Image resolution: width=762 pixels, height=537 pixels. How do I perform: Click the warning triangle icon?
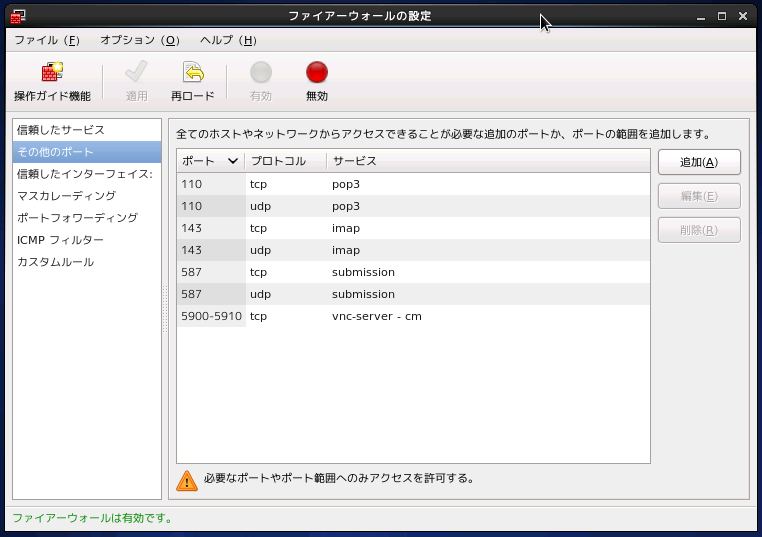pos(187,481)
